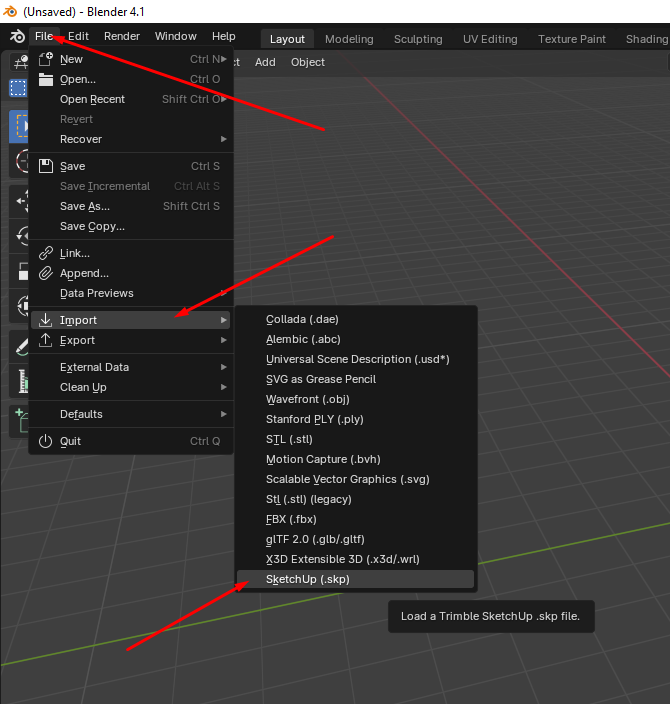Image resolution: width=670 pixels, height=704 pixels.
Task: Open the Render menu
Action: 122,36
